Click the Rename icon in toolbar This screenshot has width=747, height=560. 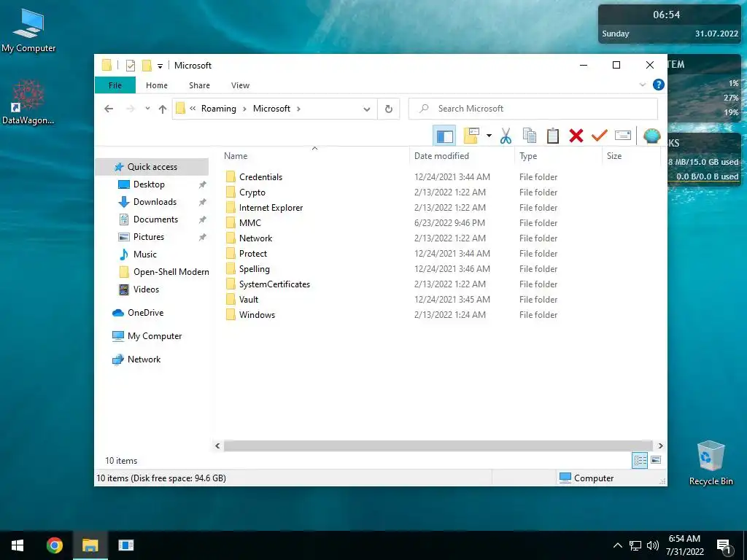(x=623, y=136)
